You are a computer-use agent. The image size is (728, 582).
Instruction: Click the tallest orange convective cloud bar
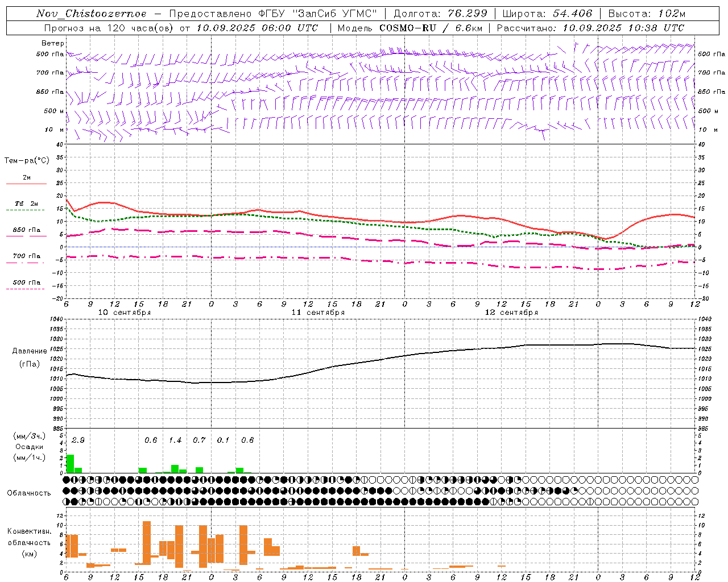pyautogui.click(x=147, y=543)
